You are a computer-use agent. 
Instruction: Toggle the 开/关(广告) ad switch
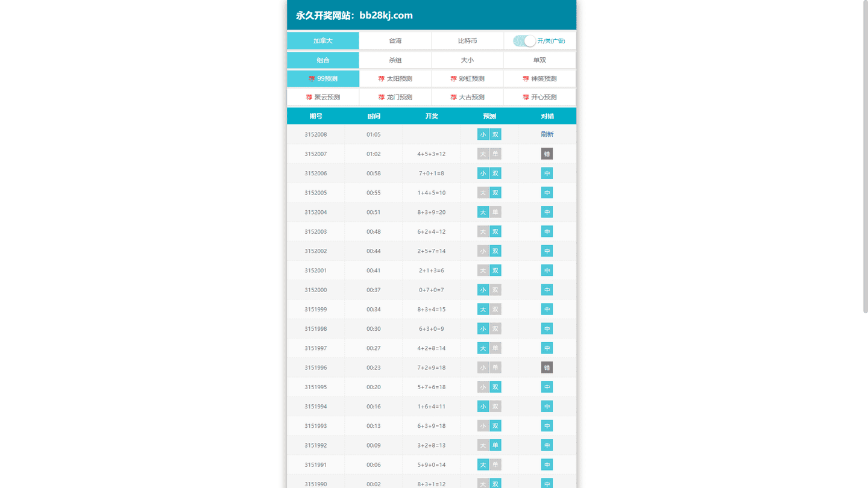click(524, 41)
